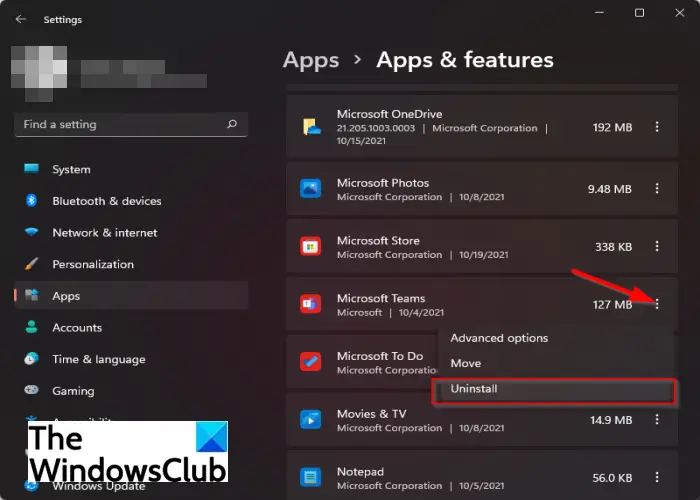Click the Apps sidebar icon
700x500 pixels.
pos(31,295)
